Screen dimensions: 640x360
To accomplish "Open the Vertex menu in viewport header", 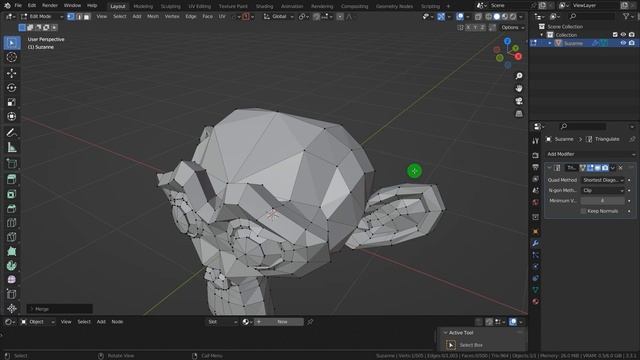I will pyautogui.click(x=172, y=17).
